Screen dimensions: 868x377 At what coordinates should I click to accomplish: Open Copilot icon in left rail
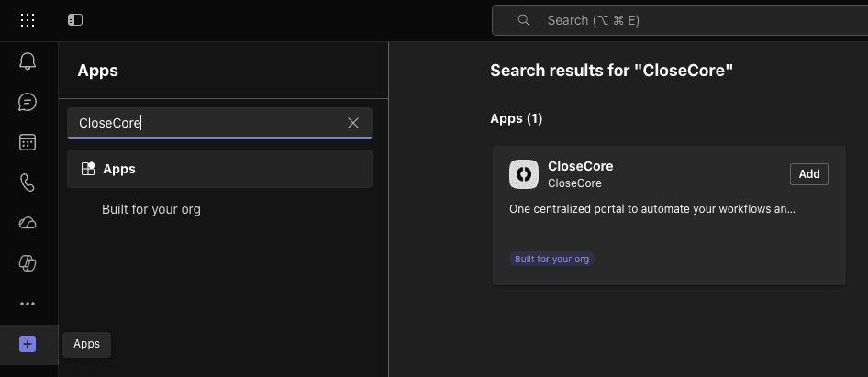(28, 263)
